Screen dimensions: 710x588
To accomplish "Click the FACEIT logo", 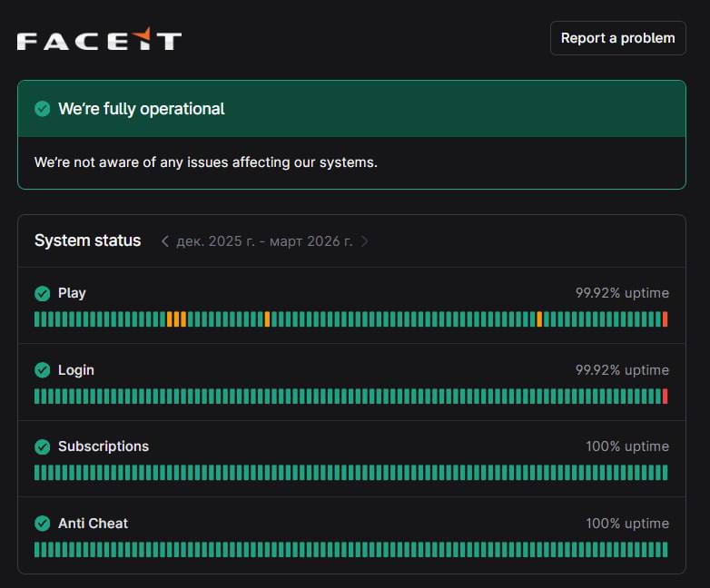I will (99, 40).
